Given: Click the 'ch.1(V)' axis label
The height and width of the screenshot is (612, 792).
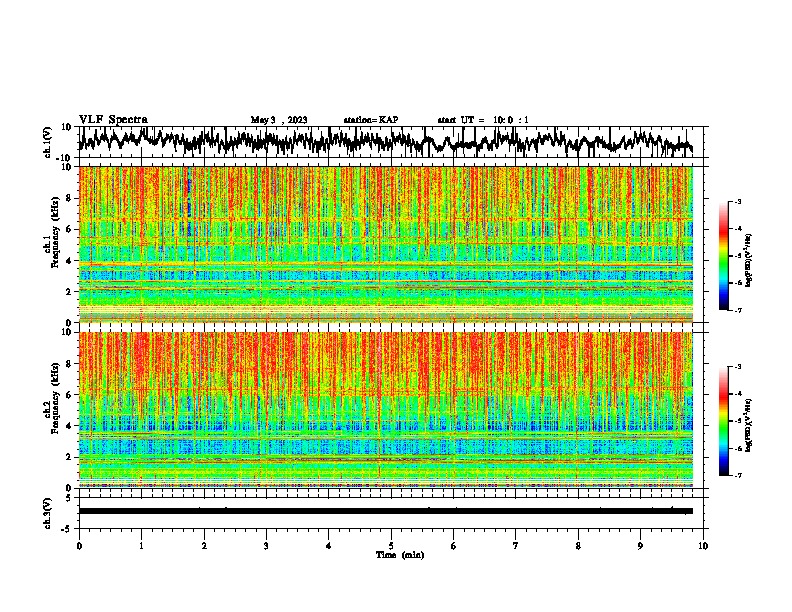Looking at the screenshot, I should pos(48,142).
